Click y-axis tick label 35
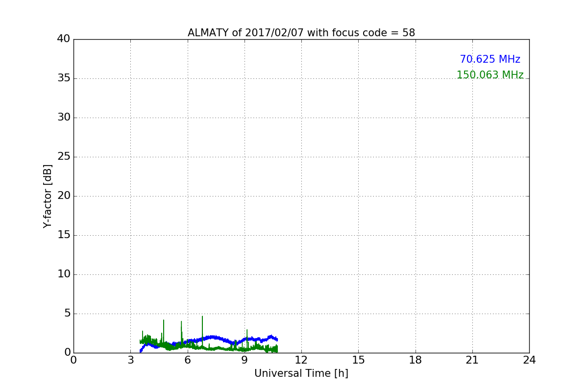588x392 pixels. pyautogui.click(x=64, y=78)
